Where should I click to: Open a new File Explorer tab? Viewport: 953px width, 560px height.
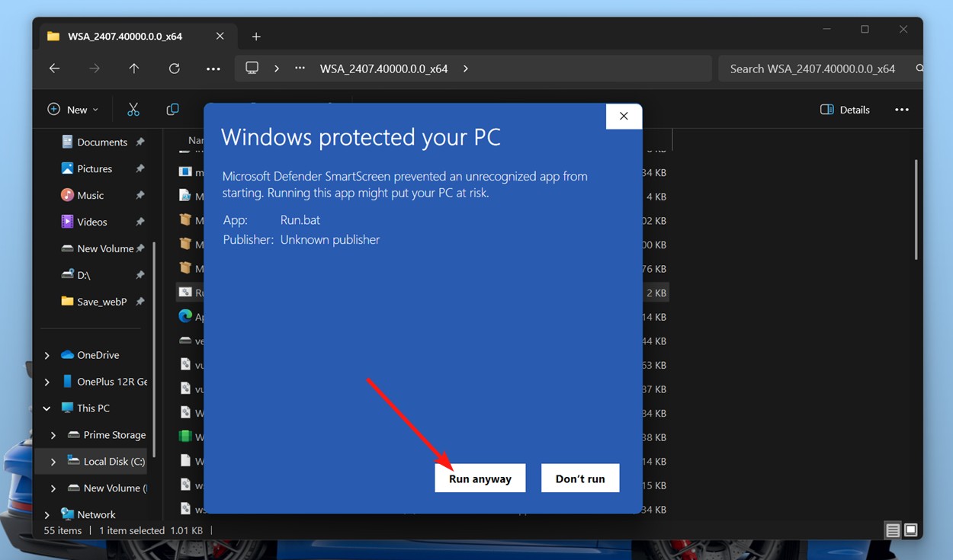256,36
